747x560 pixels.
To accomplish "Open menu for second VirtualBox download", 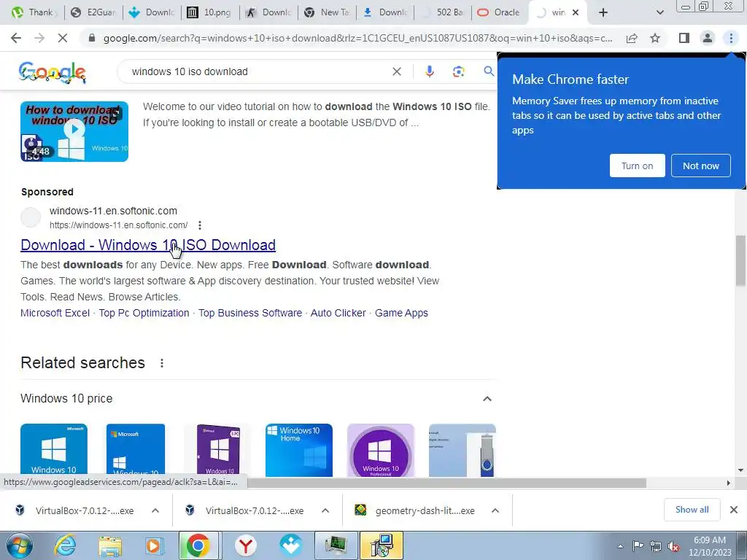I will click(325, 510).
